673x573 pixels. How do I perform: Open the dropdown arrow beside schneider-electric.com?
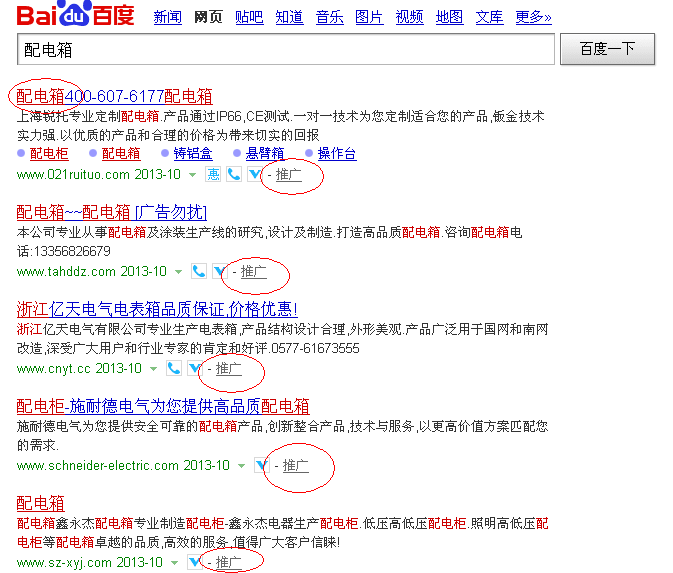click(x=241, y=466)
